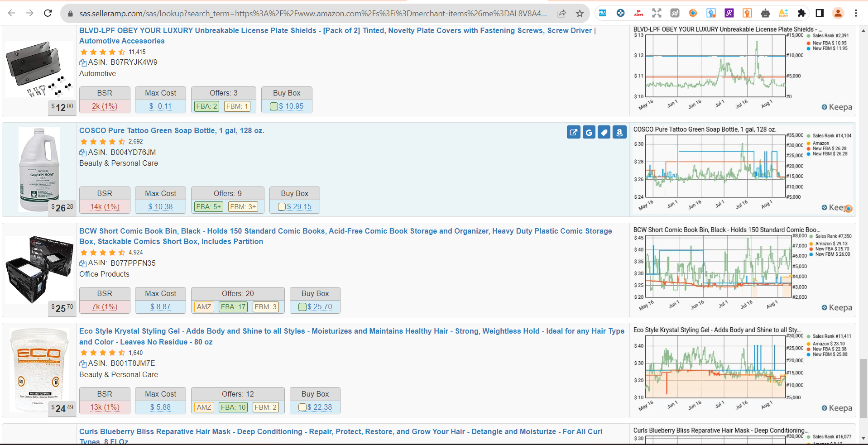Screen dimensions: 868x445
Task: Copy ASIN B077PPFN35
Action: [83, 263]
